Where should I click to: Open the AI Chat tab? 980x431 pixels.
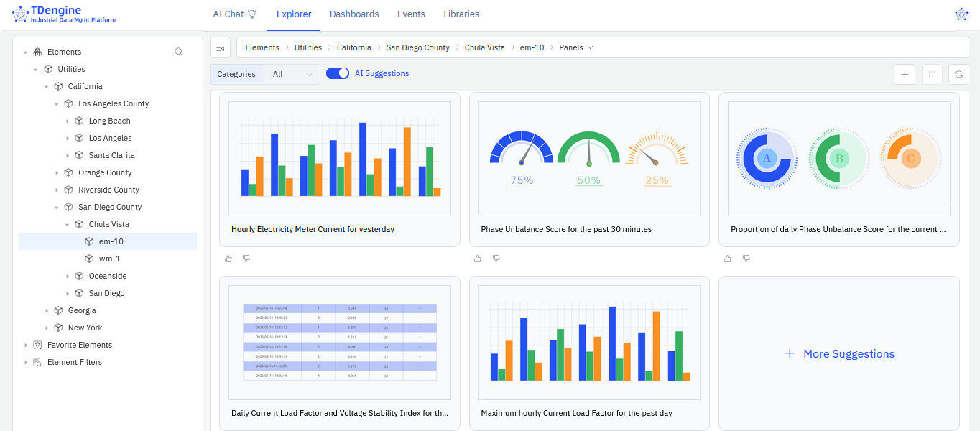(234, 14)
